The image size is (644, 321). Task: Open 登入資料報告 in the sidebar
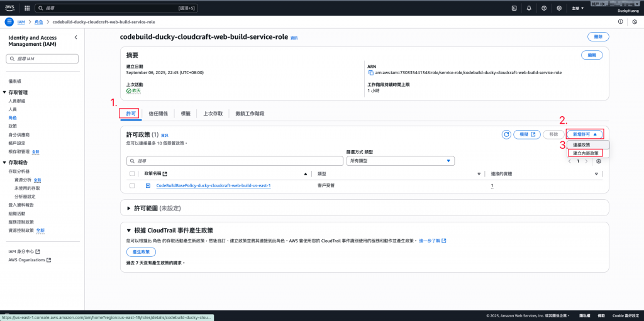[x=21, y=205]
